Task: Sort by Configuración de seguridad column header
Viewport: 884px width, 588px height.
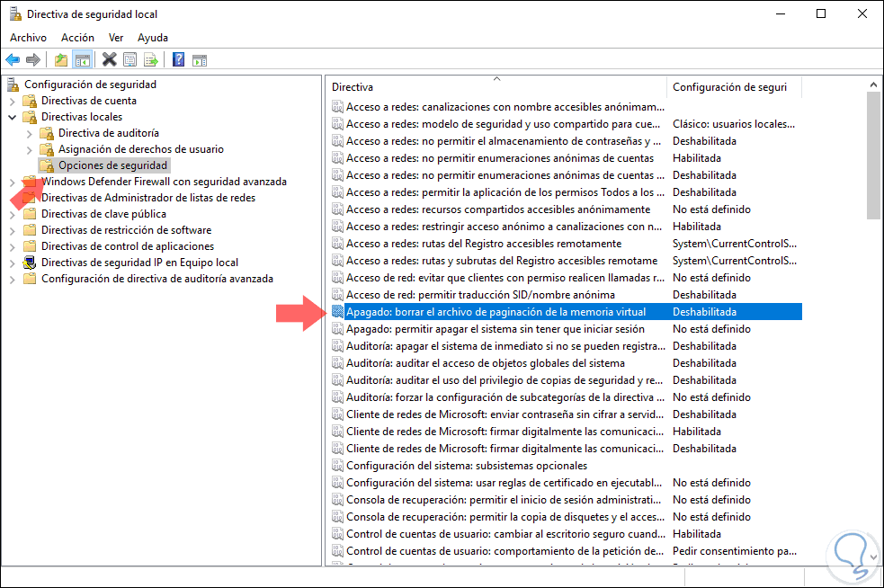Action: [734, 87]
